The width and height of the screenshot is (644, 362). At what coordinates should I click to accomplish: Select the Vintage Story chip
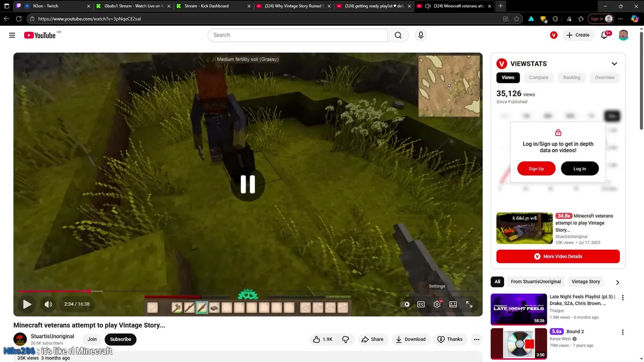coord(586,282)
